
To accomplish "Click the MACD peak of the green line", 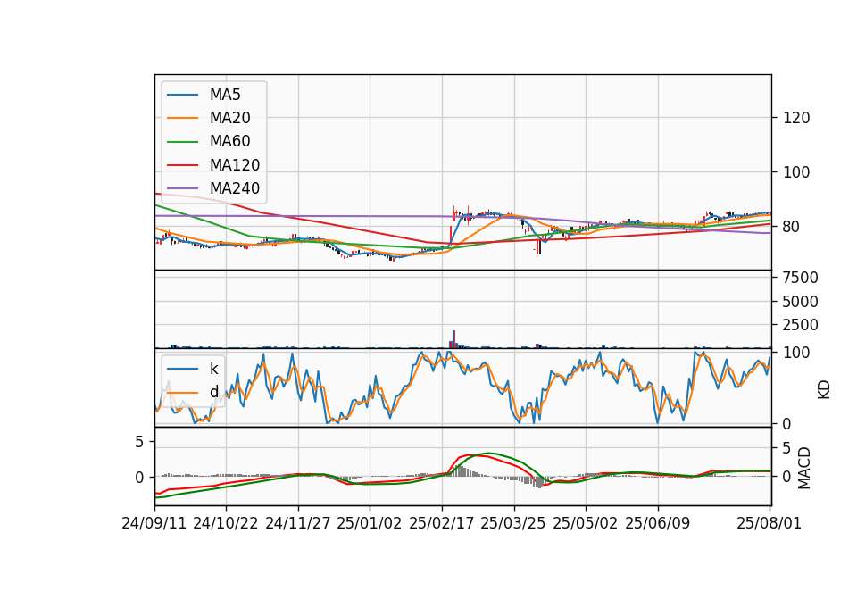I will [x=488, y=454].
